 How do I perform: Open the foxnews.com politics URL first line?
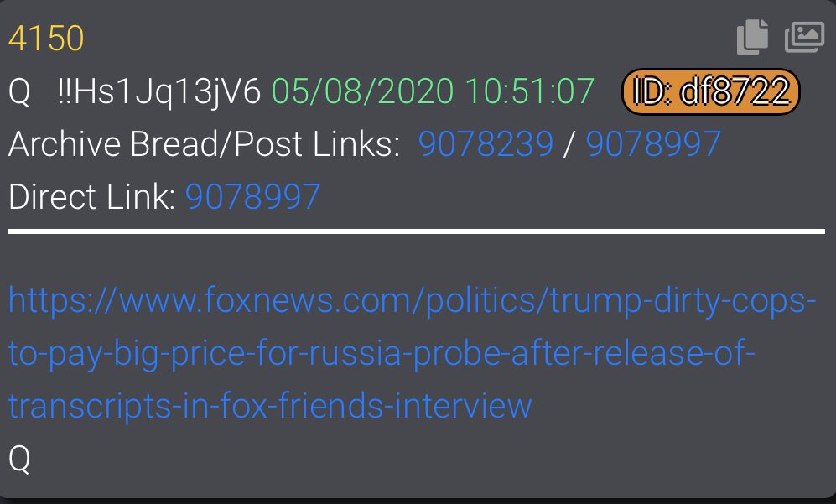[413, 301]
